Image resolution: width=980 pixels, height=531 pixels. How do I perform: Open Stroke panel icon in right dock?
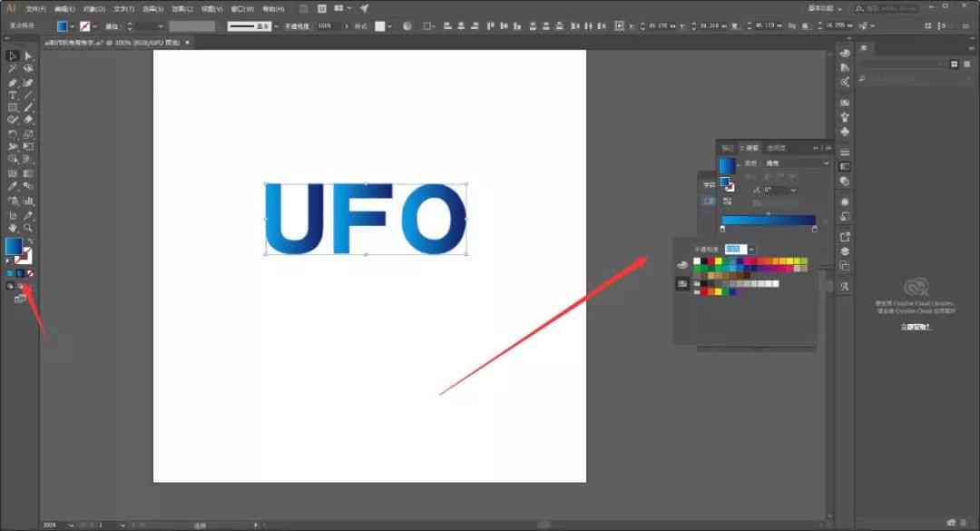845,152
